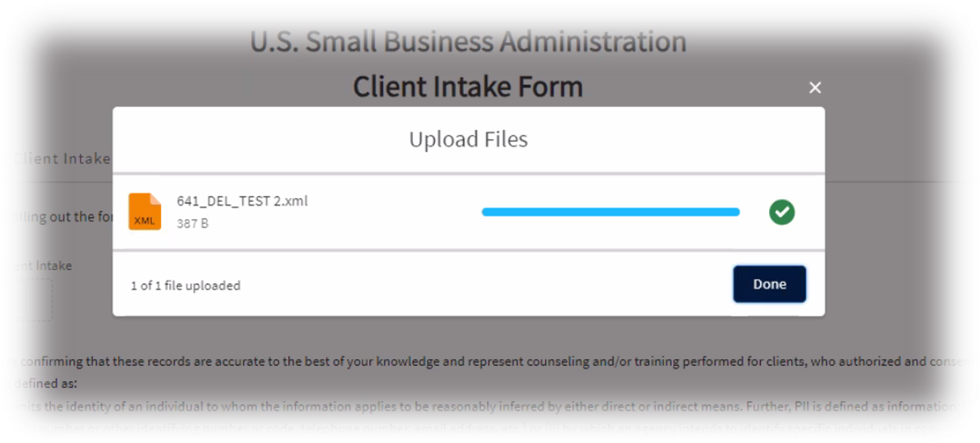Click the dashed file drop zone
Screen dimensions: 980x443
pyautogui.click(x=41, y=300)
